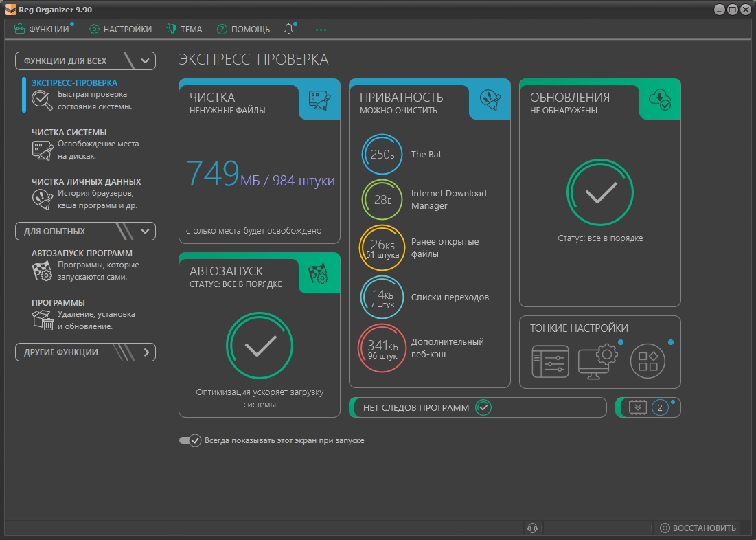Open the Помощь menu
756x540 pixels.
point(244,29)
